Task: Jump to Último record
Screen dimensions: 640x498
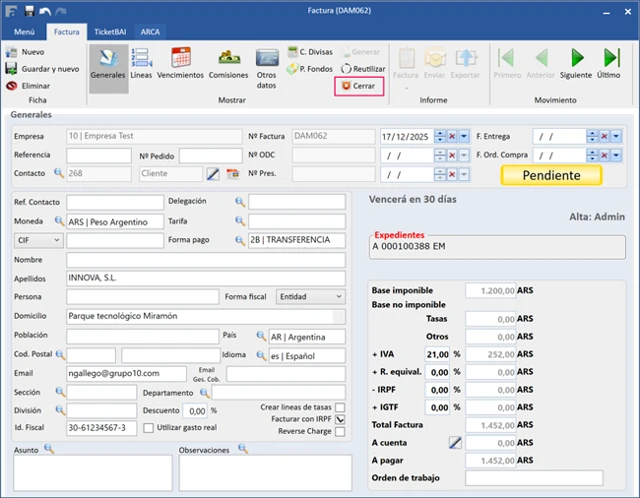Action: [608, 62]
